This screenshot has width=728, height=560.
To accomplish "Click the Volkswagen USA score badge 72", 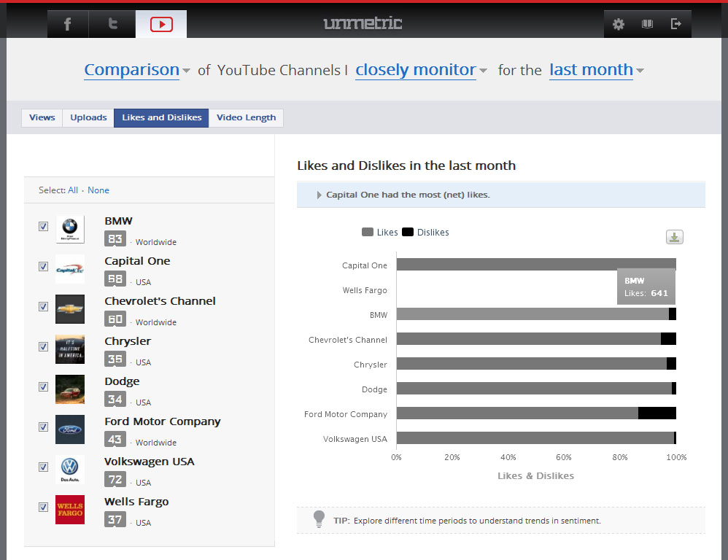I will (x=115, y=479).
